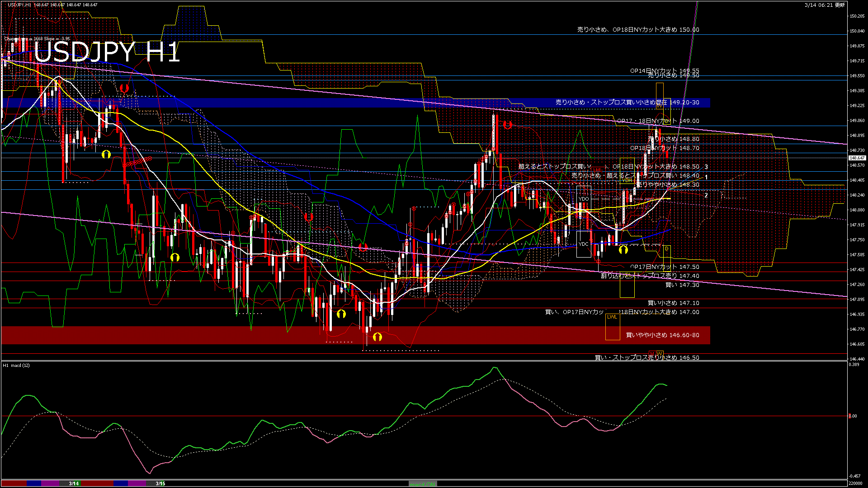Click the current price tag 148.647 on the axis
The height and width of the screenshot is (488, 868).
point(857,158)
